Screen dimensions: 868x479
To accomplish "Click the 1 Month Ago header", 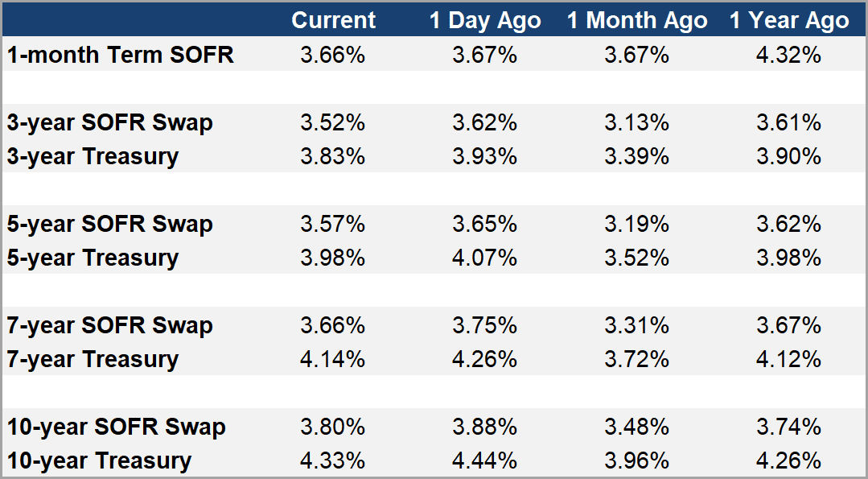I will point(637,20).
